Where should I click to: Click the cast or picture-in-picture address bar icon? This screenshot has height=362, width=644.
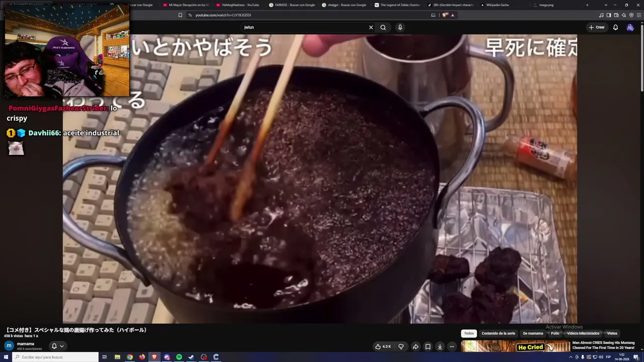click(x=433, y=15)
